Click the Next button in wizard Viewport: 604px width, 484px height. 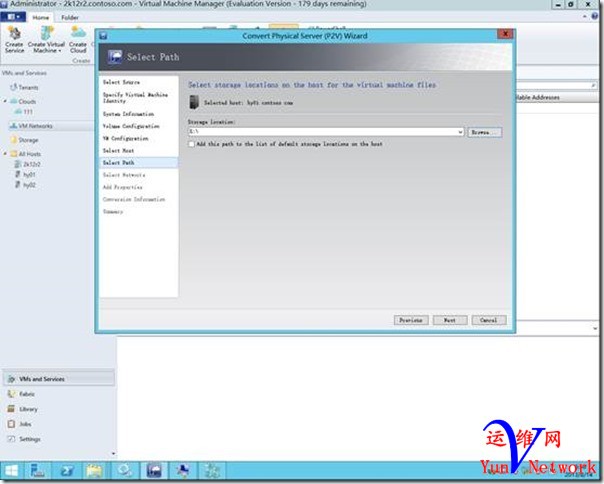point(450,320)
